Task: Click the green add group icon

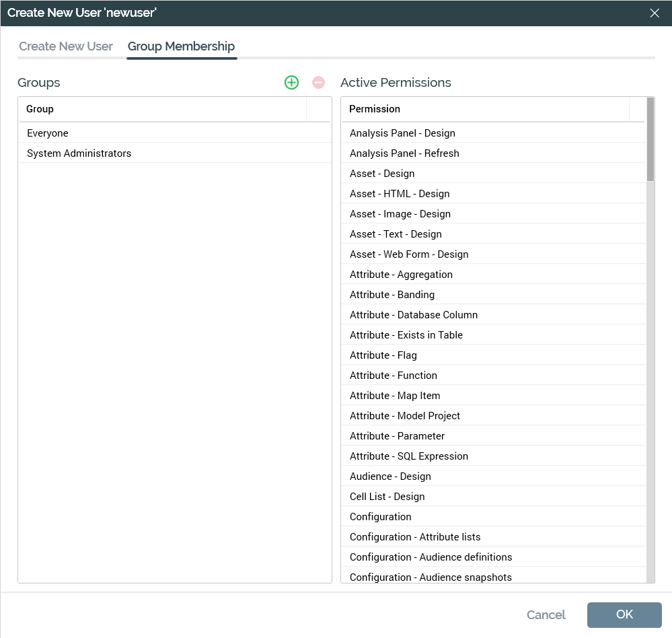Action: [x=291, y=82]
